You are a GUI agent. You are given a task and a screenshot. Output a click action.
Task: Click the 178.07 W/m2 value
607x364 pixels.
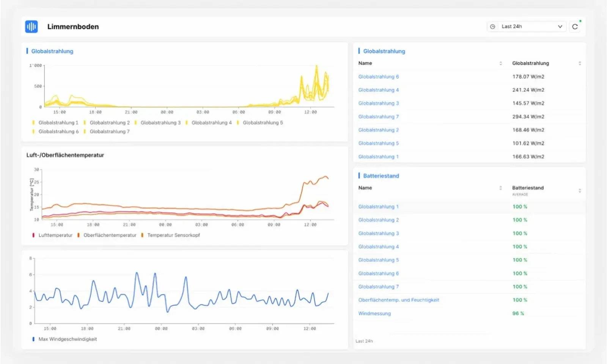click(528, 77)
